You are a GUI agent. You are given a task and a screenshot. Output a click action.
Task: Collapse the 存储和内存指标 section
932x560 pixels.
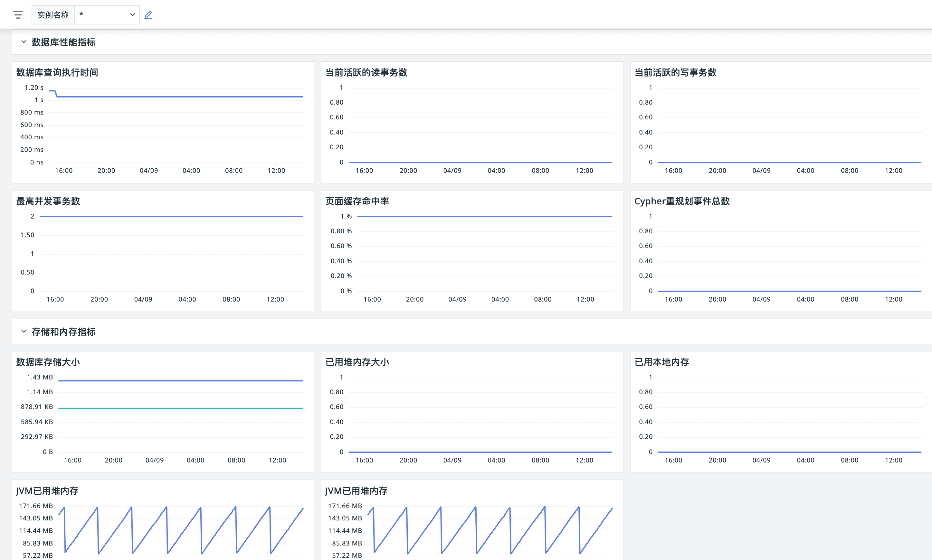pos(24,331)
